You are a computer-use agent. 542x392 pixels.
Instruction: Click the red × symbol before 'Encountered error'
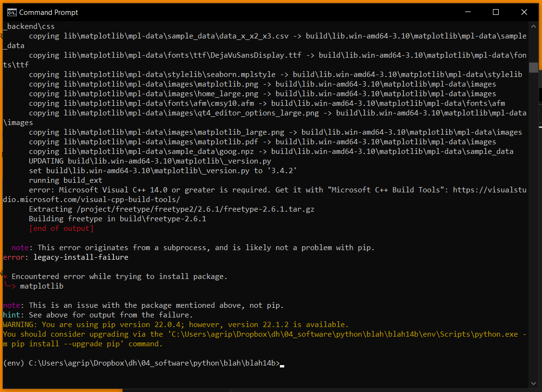[x=5, y=277]
